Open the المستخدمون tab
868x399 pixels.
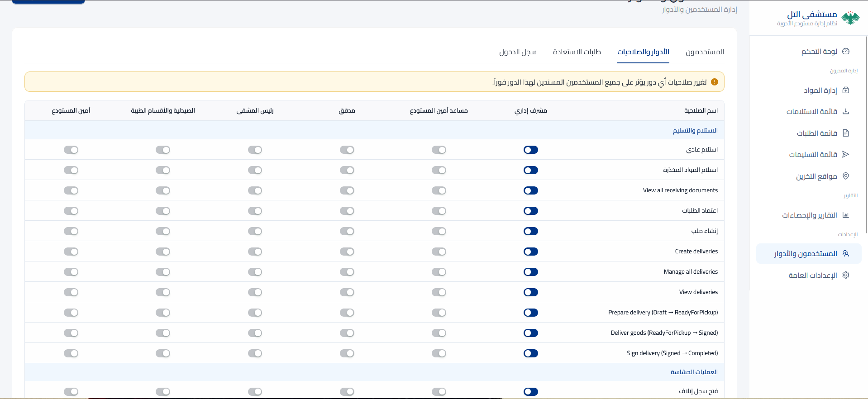point(705,52)
